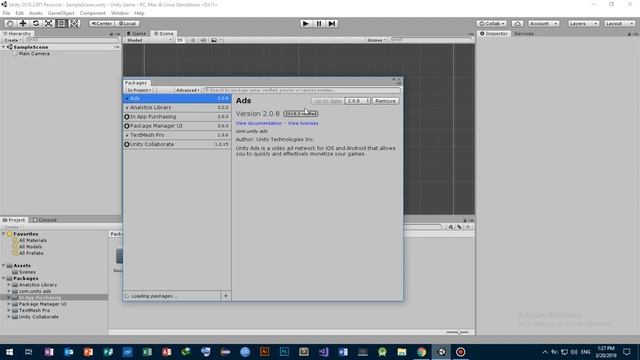Open the Account dropdown
Viewport: 640px width, 360px height.
544,24
